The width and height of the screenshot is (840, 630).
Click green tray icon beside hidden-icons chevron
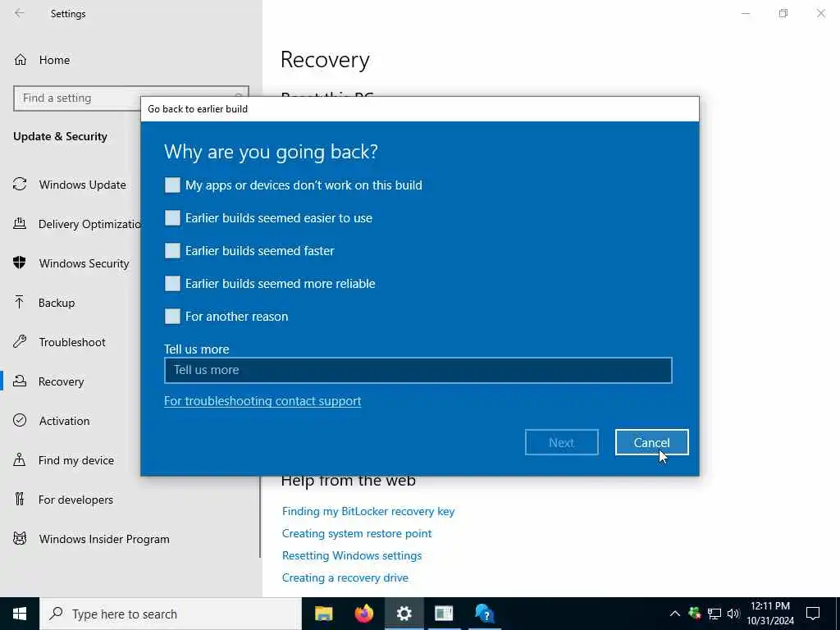(x=694, y=614)
